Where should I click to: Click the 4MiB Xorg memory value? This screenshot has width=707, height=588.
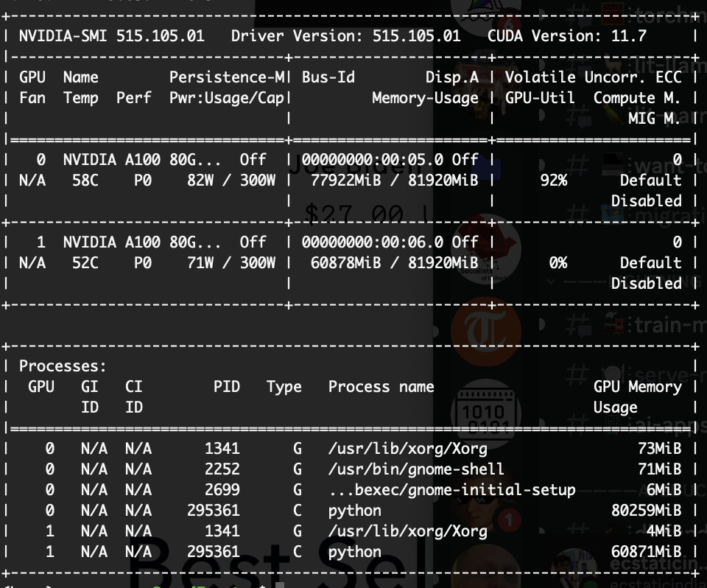(664, 531)
